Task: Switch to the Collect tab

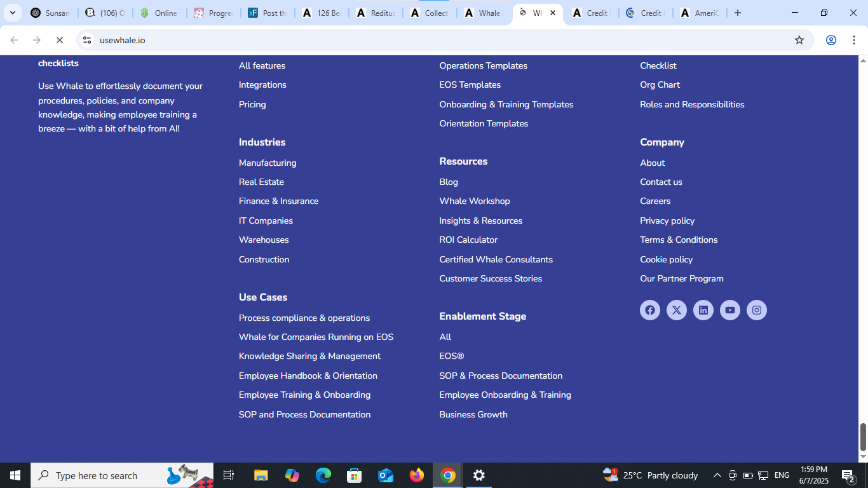Action: tap(431, 13)
